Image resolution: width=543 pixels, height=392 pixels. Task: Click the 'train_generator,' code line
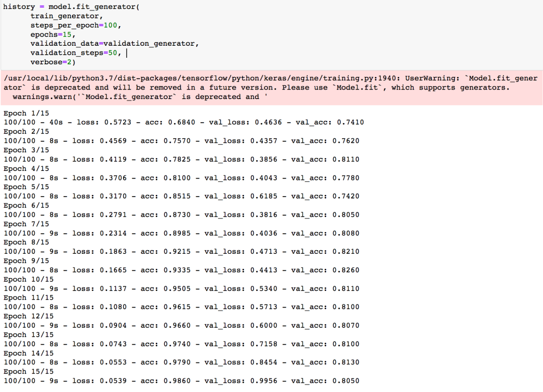66,16
